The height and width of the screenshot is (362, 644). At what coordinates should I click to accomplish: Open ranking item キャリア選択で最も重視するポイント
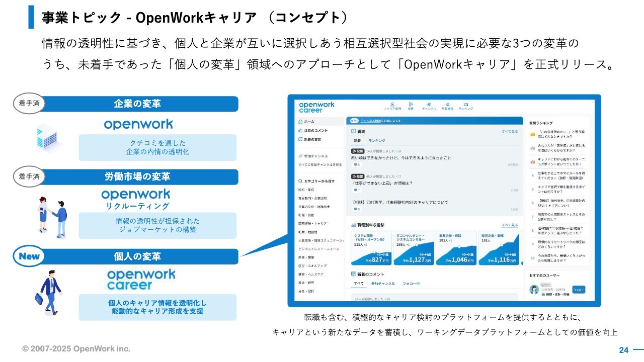point(561,189)
